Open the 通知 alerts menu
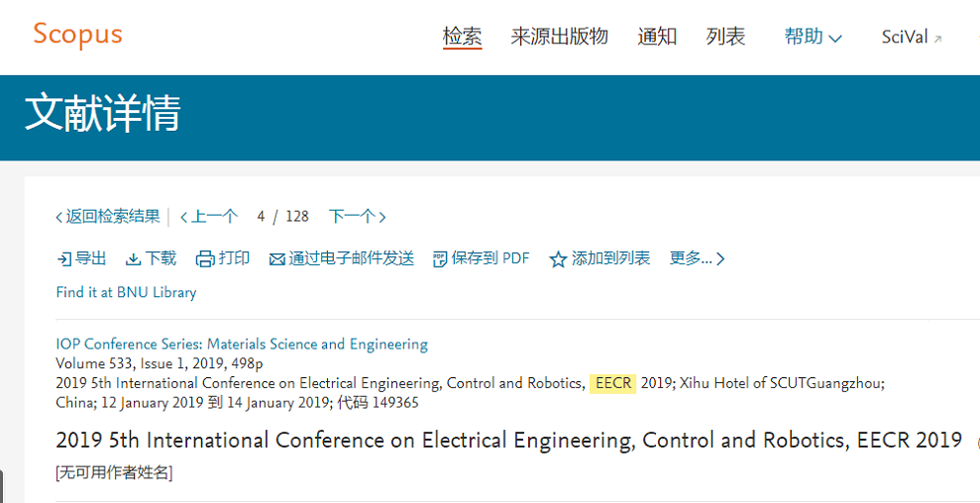This screenshot has height=503, width=980. (x=657, y=37)
